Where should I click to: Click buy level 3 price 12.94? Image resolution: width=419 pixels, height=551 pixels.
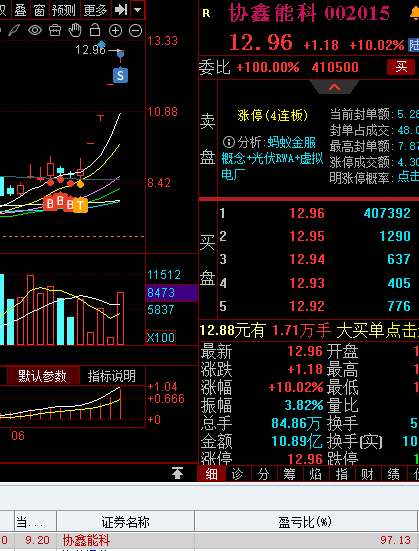(307, 259)
